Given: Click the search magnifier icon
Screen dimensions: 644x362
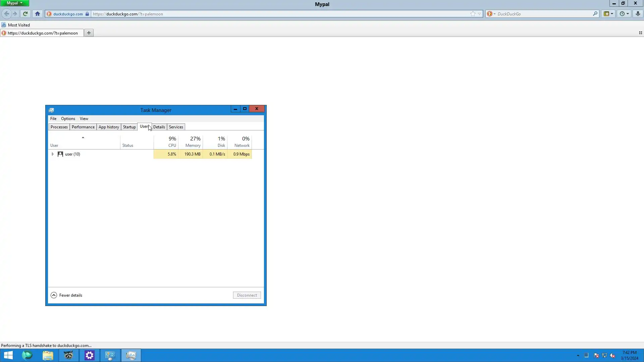Looking at the screenshot, I should (x=595, y=14).
